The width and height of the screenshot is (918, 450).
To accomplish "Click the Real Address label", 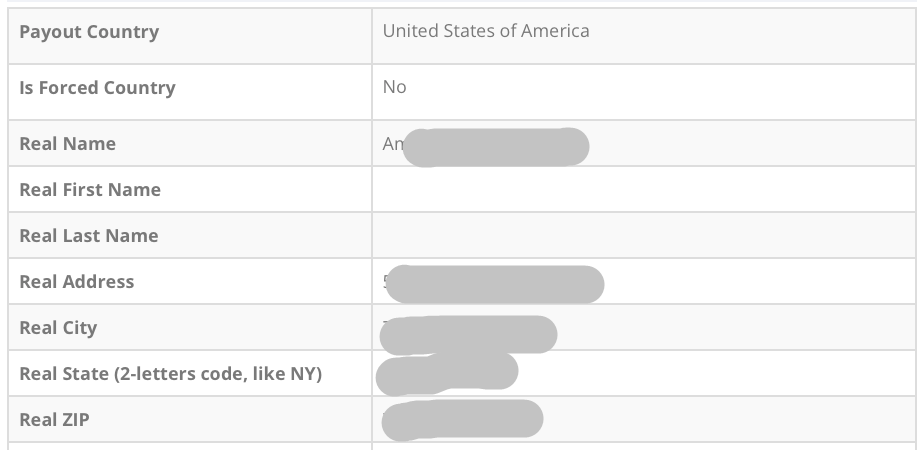I will coord(77,282).
